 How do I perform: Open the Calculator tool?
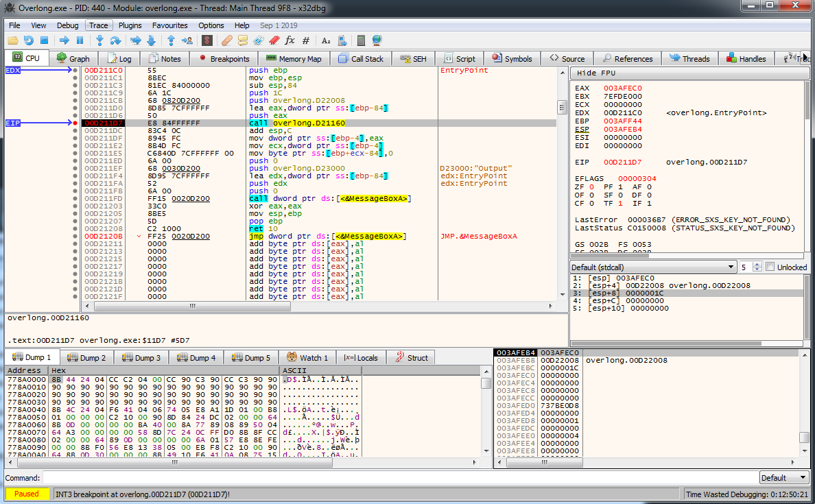point(362,40)
